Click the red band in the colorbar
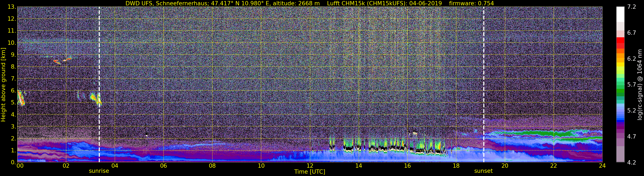Viewport: 644px width, 176px height. 620,43
